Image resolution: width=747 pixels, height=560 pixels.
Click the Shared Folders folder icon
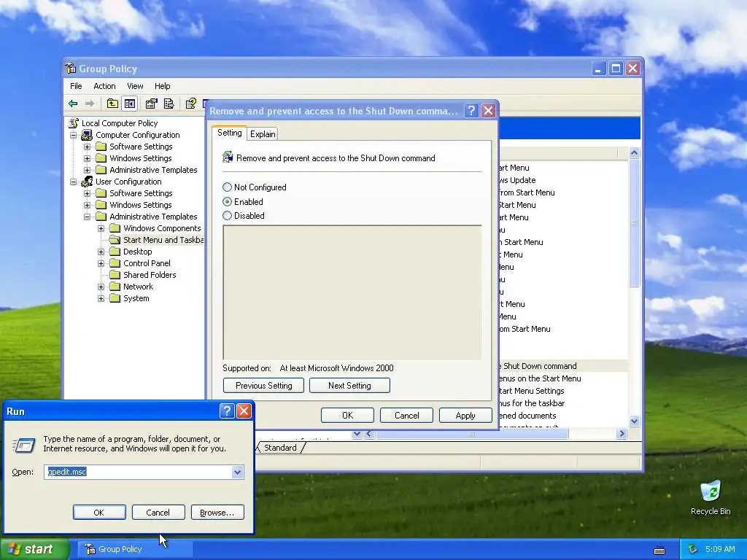[x=115, y=275]
